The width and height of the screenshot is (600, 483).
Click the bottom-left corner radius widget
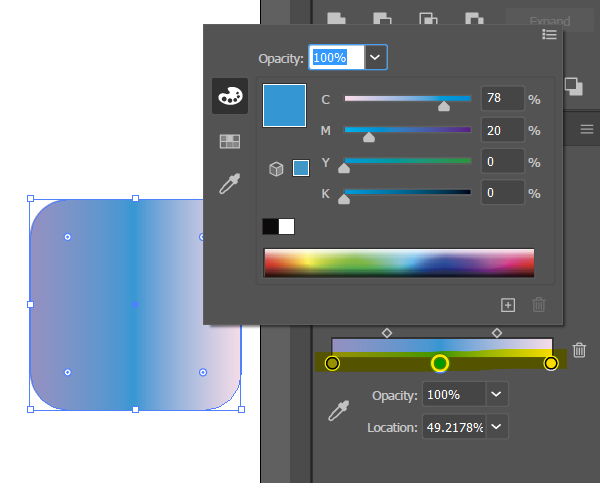point(67,372)
